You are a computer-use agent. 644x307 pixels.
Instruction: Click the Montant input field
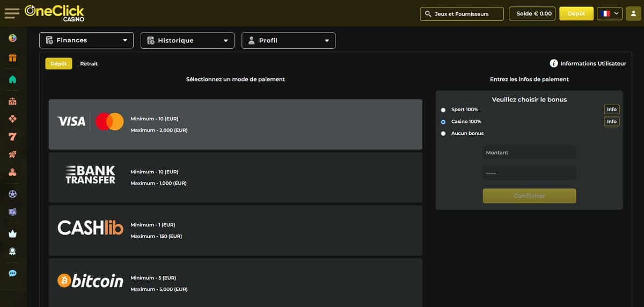(529, 152)
